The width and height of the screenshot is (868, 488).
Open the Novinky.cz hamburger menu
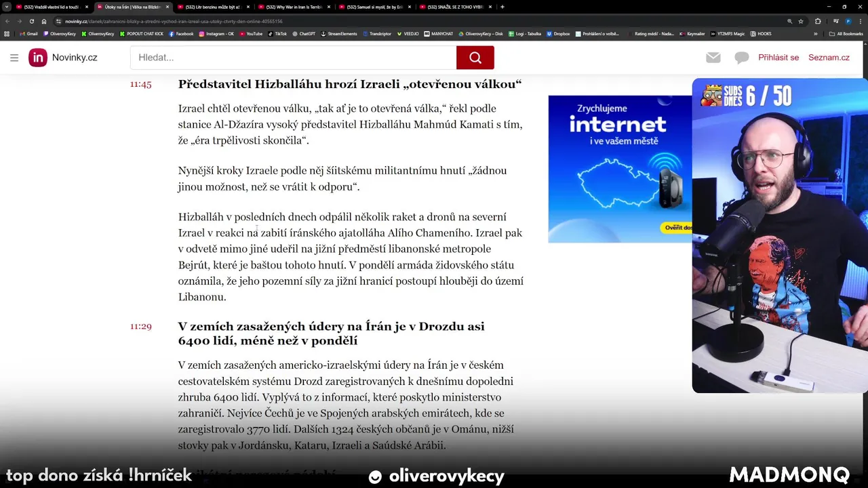click(x=14, y=58)
